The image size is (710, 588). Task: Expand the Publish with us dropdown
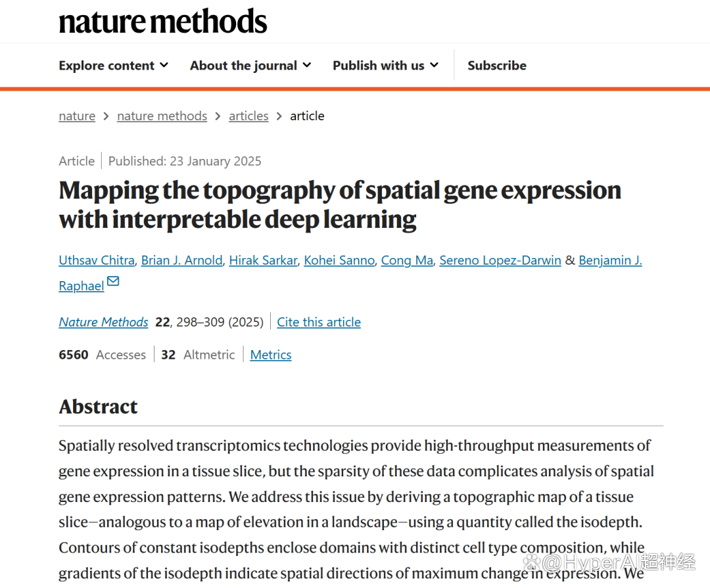click(x=386, y=66)
